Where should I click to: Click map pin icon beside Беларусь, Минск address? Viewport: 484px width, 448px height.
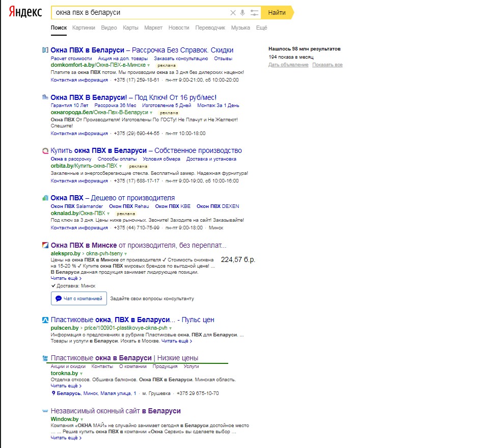(53, 393)
